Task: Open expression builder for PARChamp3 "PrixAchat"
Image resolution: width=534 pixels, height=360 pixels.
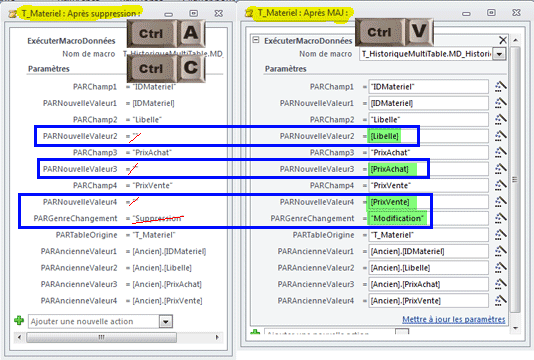Action: tap(500, 152)
